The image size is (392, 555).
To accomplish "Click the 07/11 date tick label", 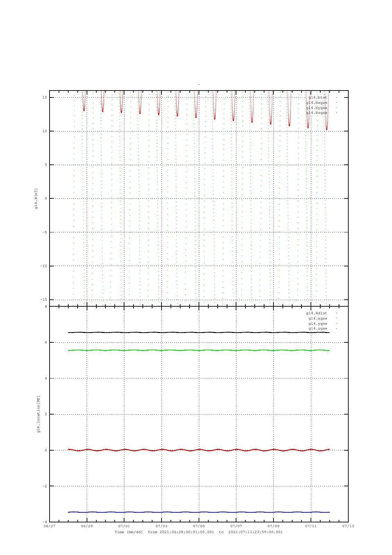I will click(311, 526).
